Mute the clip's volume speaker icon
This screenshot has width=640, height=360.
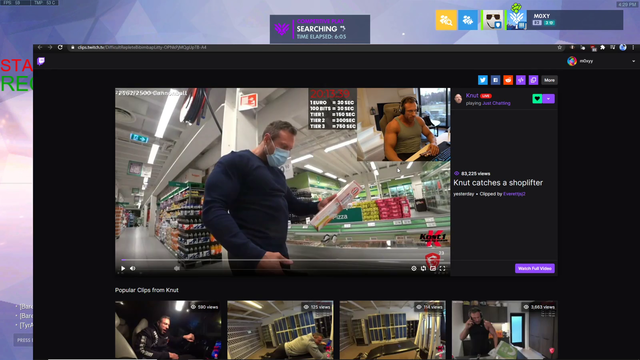tap(133, 268)
